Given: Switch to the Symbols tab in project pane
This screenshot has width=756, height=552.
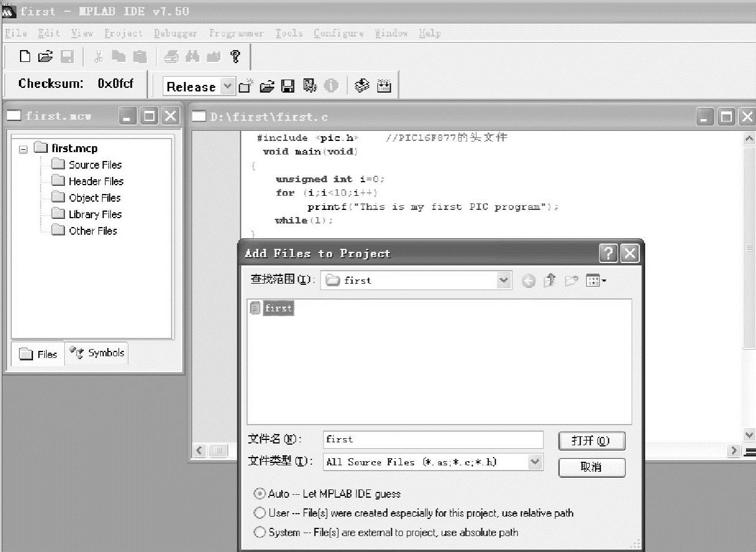Looking at the screenshot, I should tap(97, 353).
